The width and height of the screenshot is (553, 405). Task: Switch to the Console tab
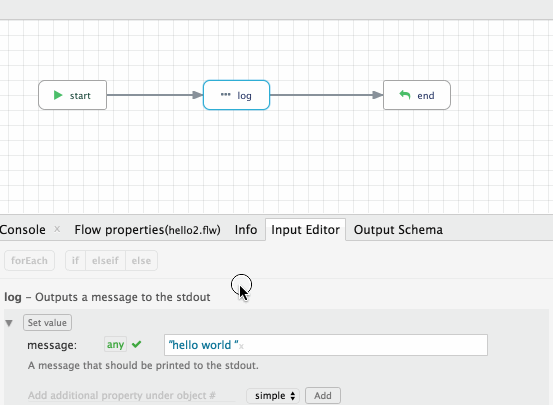click(23, 230)
